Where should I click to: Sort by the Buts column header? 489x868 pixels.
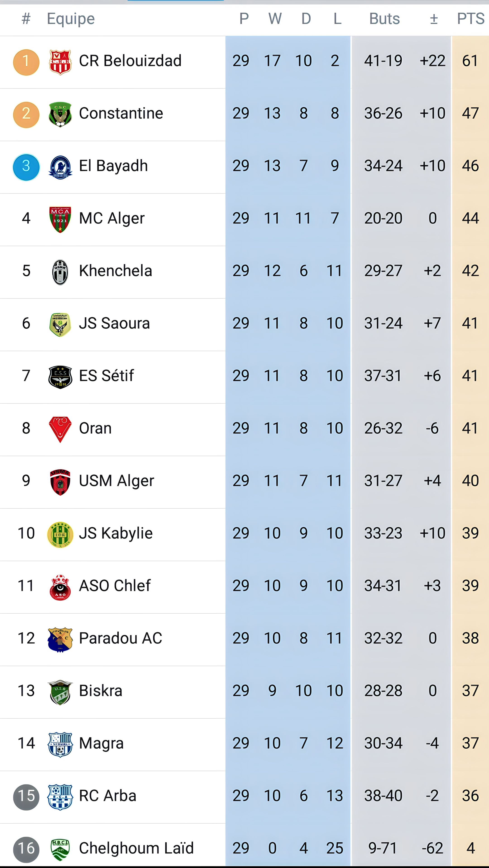coord(384,19)
